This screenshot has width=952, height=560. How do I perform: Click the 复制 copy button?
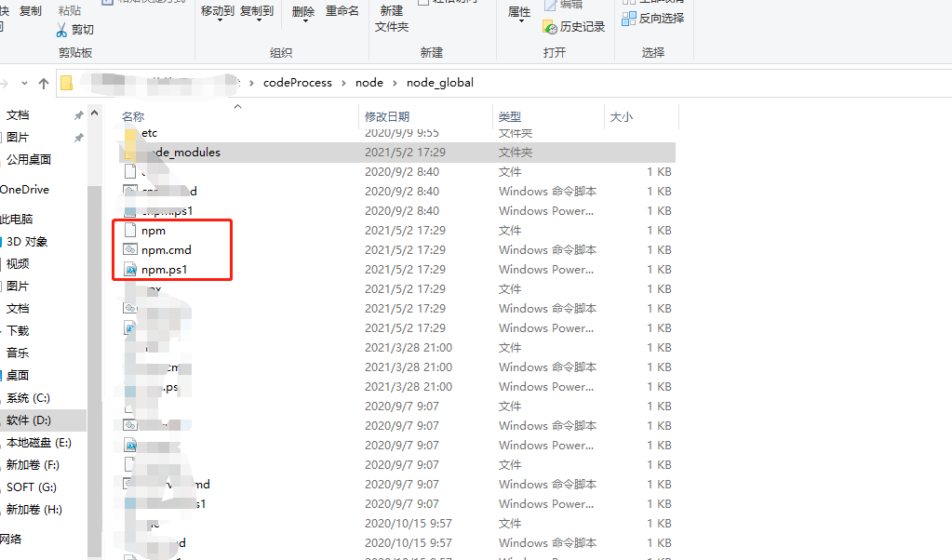coord(31,11)
